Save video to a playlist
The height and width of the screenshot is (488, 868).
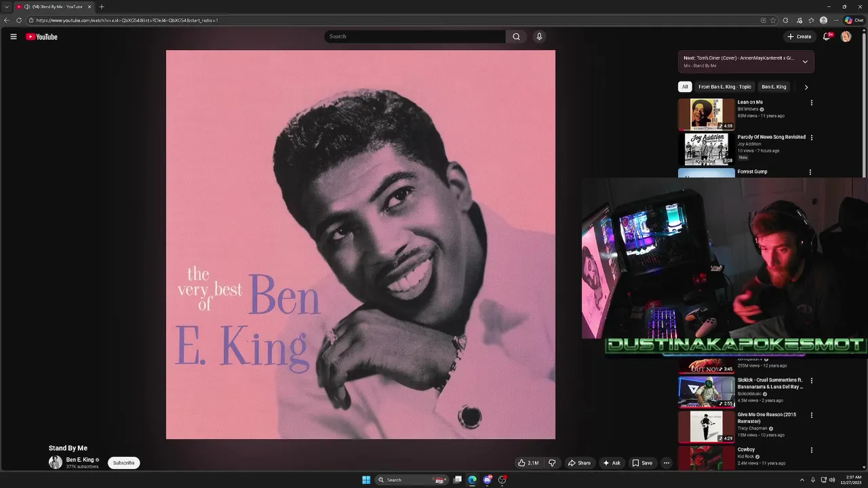[642, 463]
